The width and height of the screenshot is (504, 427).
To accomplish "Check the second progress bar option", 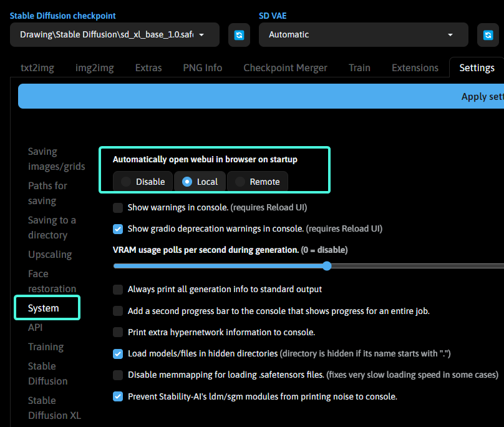I will click(x=118, y=311).
